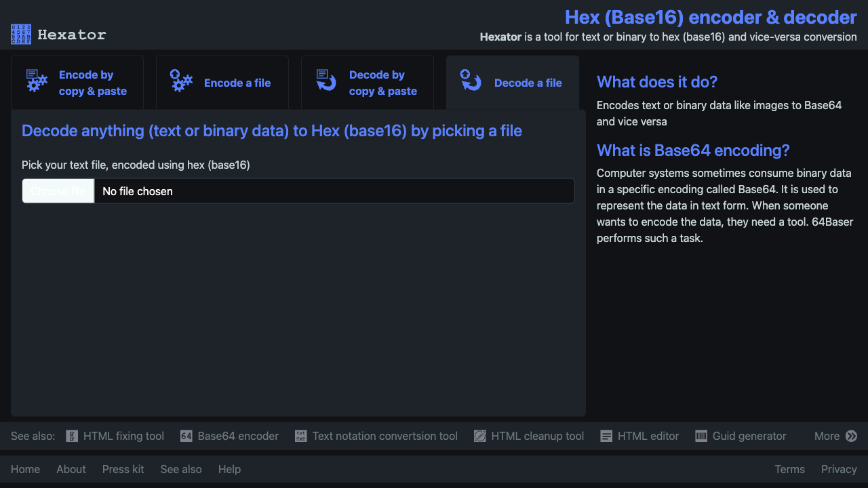
Task: Switch to Decode by copy & paste tab
Action: [x=368, y=83]
